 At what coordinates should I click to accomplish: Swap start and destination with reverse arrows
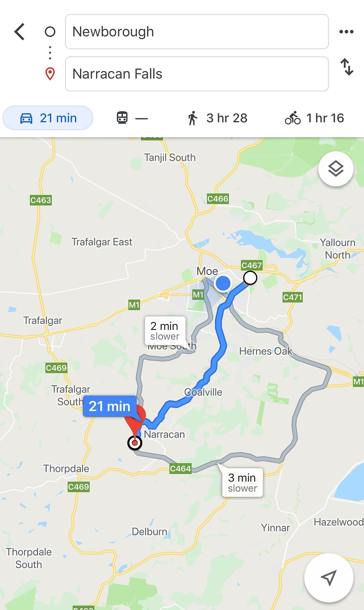(347, 67)
